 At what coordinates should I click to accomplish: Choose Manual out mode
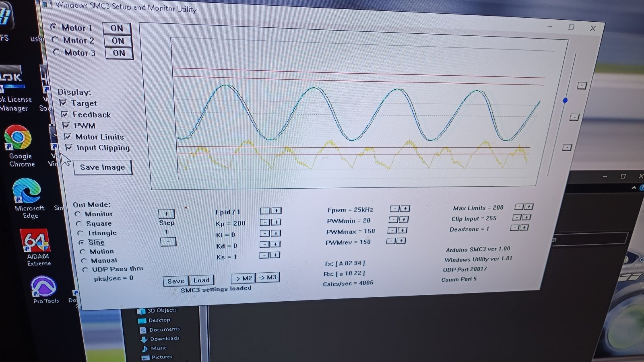84,261
